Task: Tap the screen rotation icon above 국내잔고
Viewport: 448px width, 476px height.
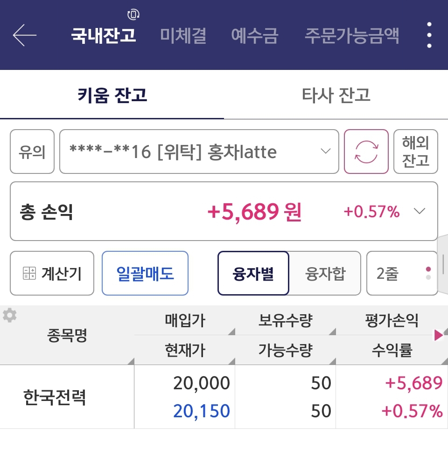Action: [133, 14]
